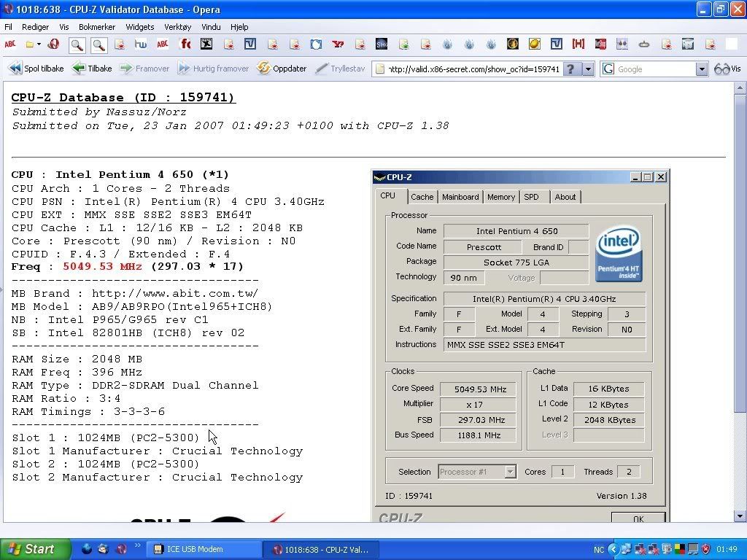Click the Framover forward button

coord(144,69)
